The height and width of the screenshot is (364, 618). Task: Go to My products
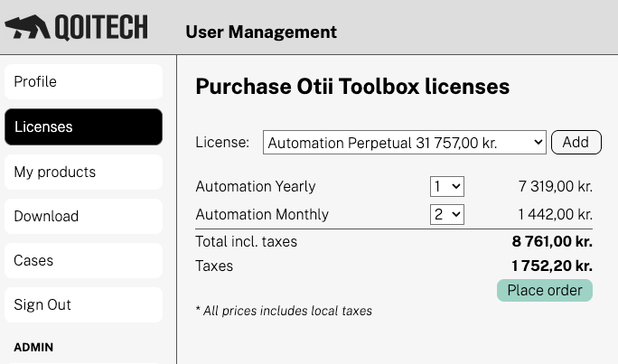pos(83,172)
